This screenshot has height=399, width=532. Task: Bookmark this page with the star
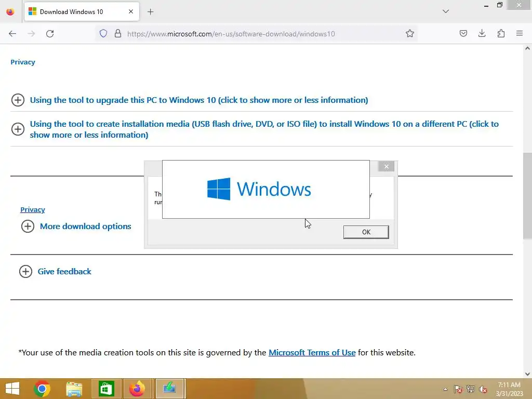[x=410, y=34]
